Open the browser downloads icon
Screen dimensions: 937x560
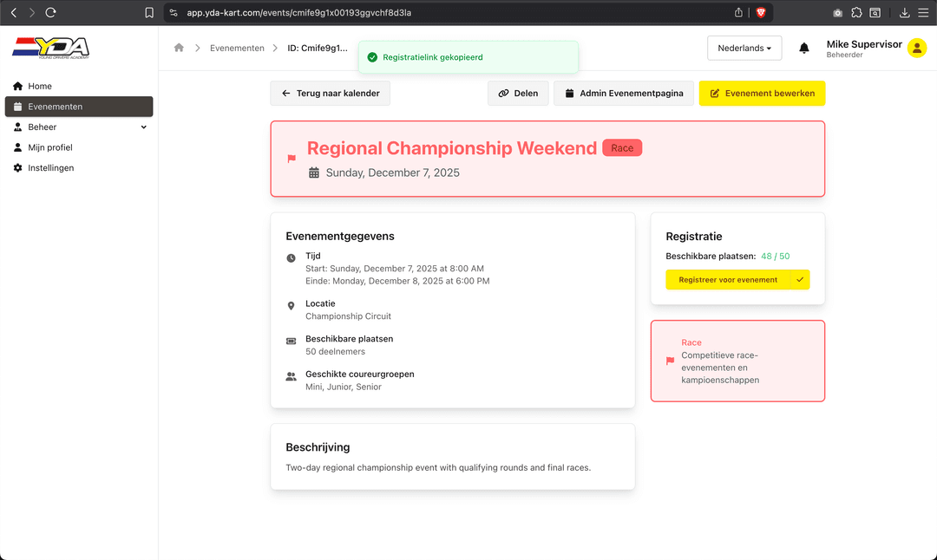pyautogui.click(x=904, y=13)
